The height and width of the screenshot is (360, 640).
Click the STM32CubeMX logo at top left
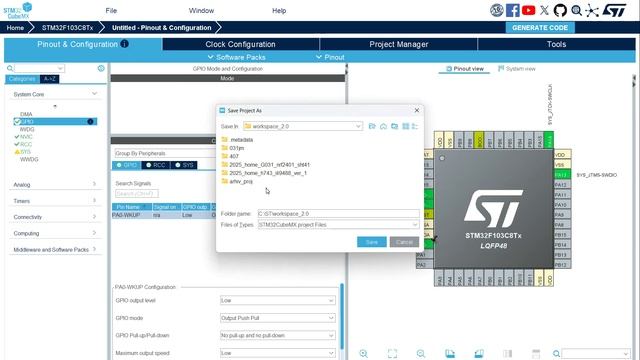point(18,10)
